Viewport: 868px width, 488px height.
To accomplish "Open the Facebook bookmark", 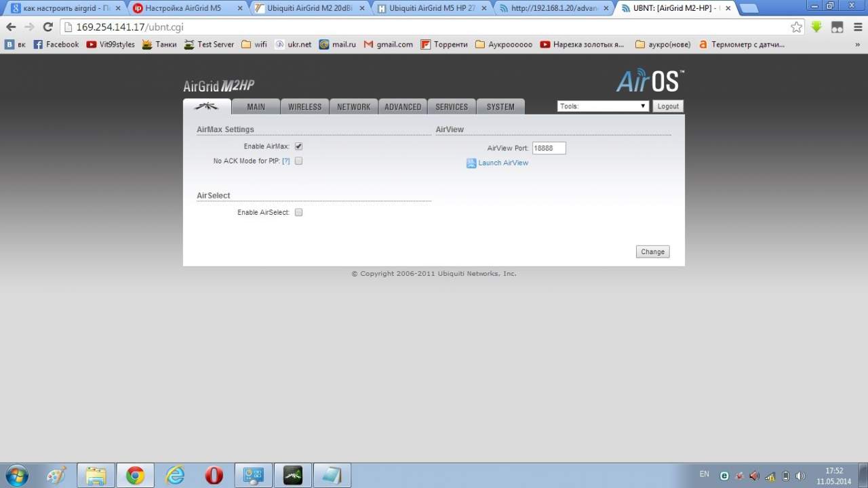I will (x=56, y=45).
